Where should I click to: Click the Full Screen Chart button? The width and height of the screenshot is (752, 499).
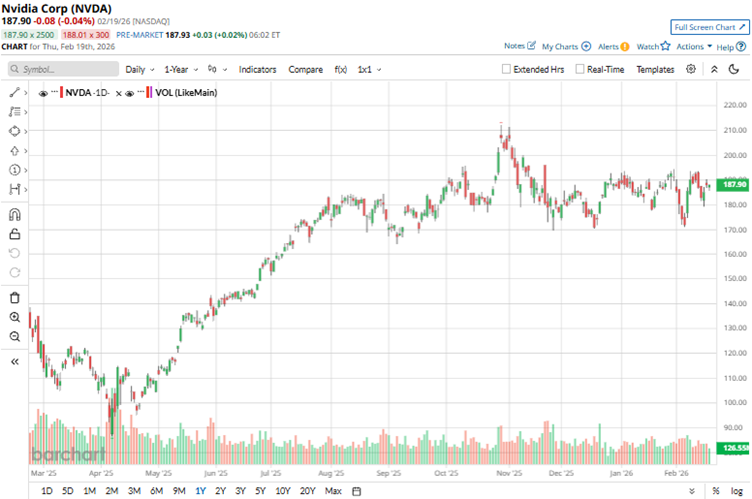(x=709, y=27)
